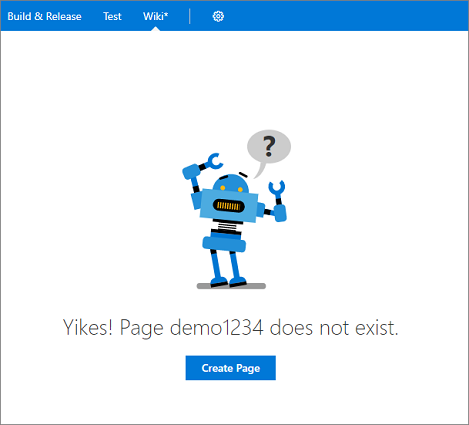Click the 'demo1234' page name text
Screen dimensions: 469x425
coord(217,327)
